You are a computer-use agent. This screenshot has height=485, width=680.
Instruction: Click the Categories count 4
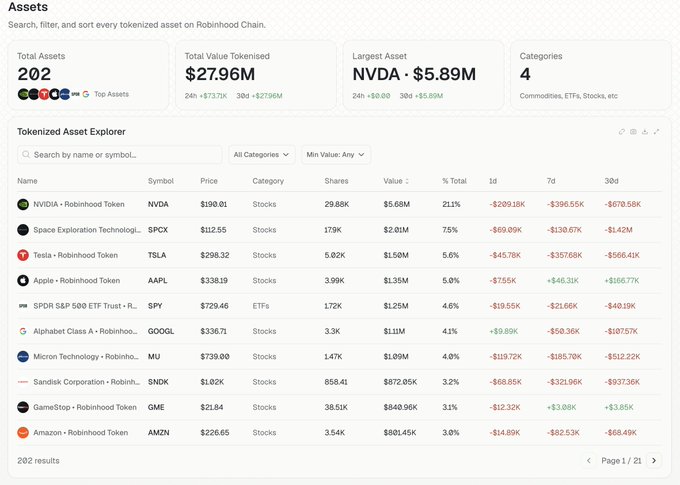point(525,74)
